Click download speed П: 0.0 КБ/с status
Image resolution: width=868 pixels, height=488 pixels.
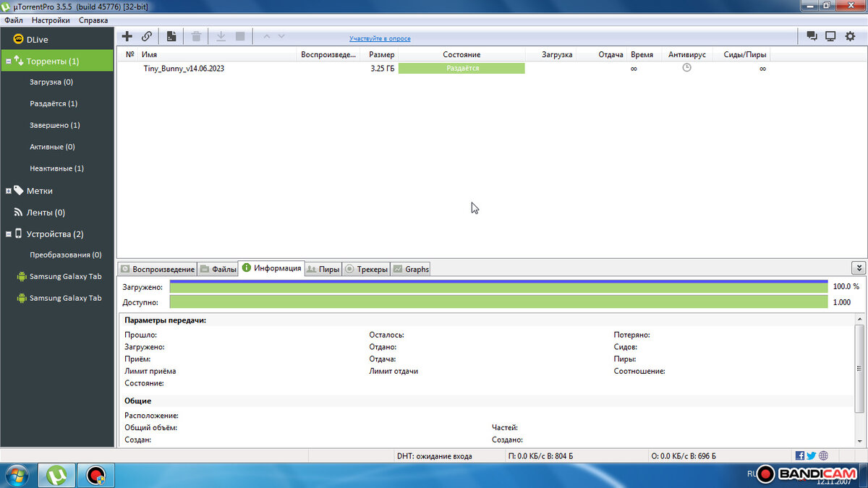[541, 456]
